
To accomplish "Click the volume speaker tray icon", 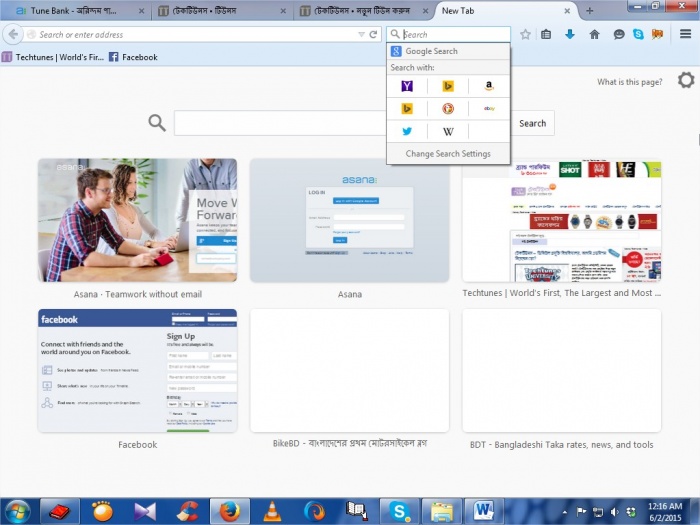I will [615, 512].
